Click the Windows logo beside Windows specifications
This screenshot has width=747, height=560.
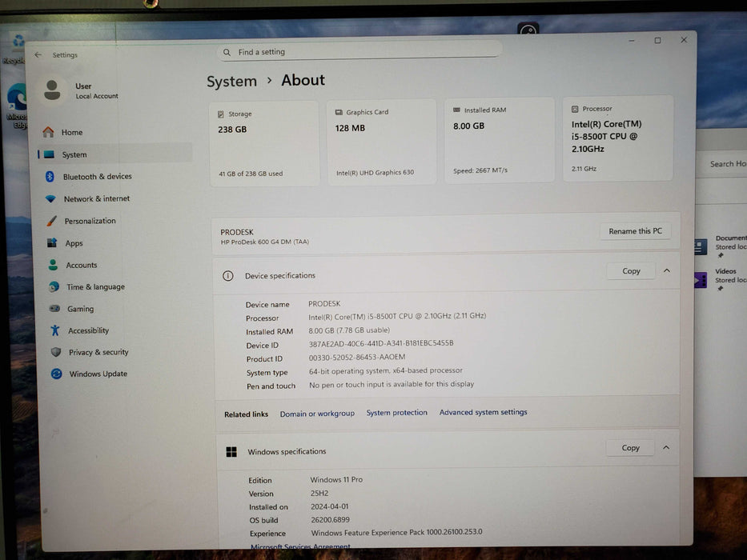click(231, 452)
